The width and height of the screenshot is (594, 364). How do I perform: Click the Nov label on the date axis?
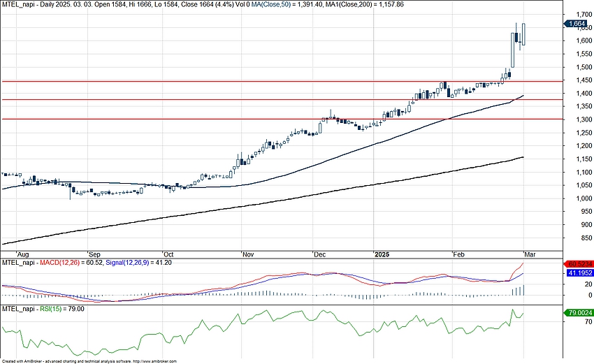(x=248, y=254)
